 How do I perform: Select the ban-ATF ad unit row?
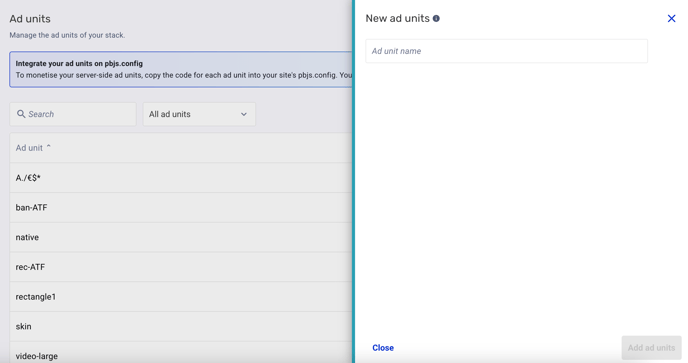(181, 208)
